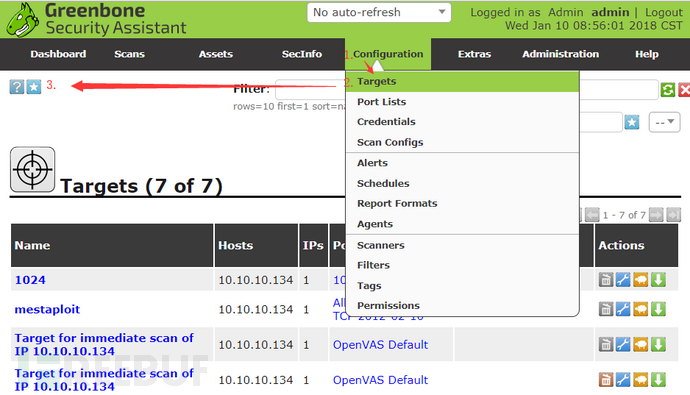Move target 1024 to trashcan
The height and width of the screenshot is (395, 690).
pos(606,279)
